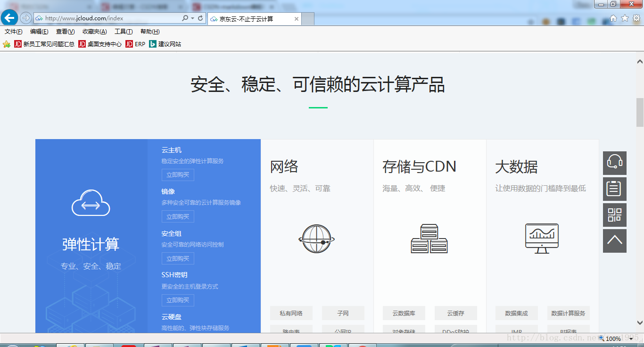644x347 pixels.
Task: Go back with the browser Back arrow
Action: [9, 18]
